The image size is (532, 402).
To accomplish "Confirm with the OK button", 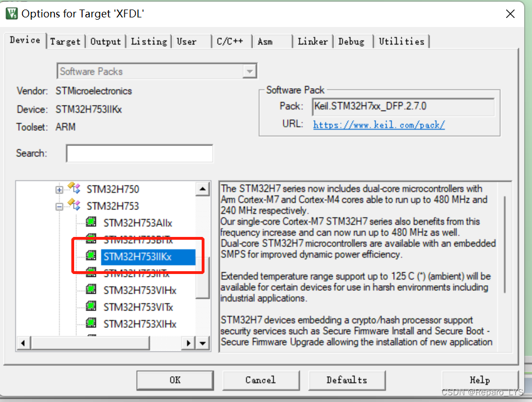I will click(x=175, y=380).
